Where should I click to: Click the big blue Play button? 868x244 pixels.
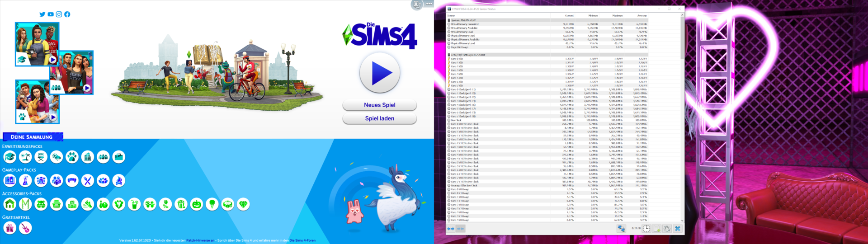tap(380, 73)
